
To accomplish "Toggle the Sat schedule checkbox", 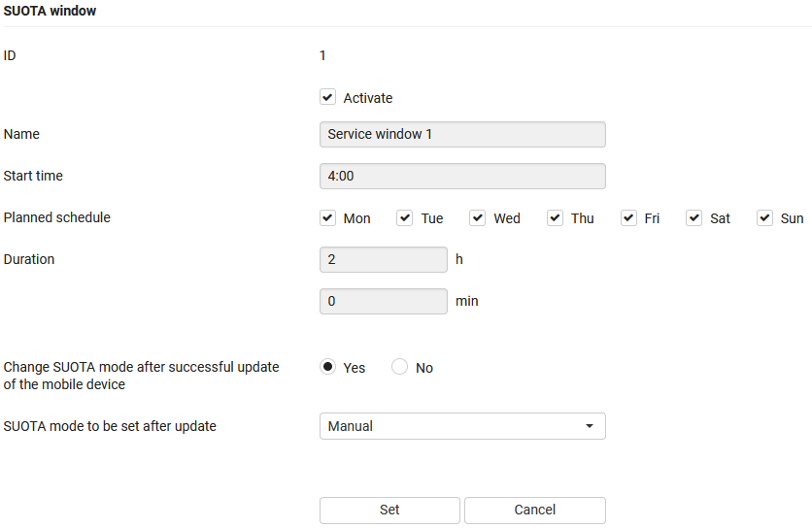I will click(694, 218).
